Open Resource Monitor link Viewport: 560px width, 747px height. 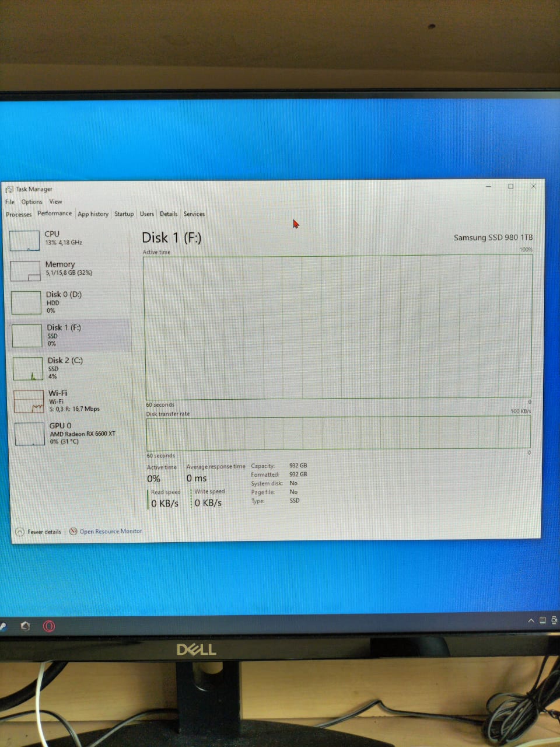[110, 531]
